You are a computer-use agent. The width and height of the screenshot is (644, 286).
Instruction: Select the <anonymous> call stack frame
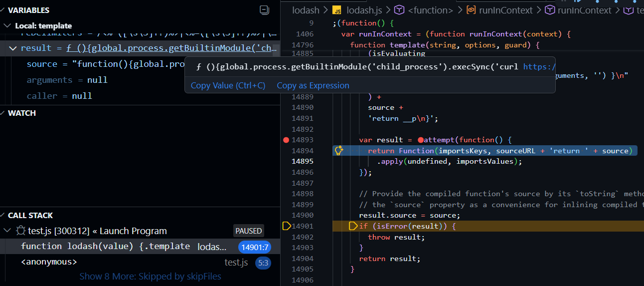point(140,262)
